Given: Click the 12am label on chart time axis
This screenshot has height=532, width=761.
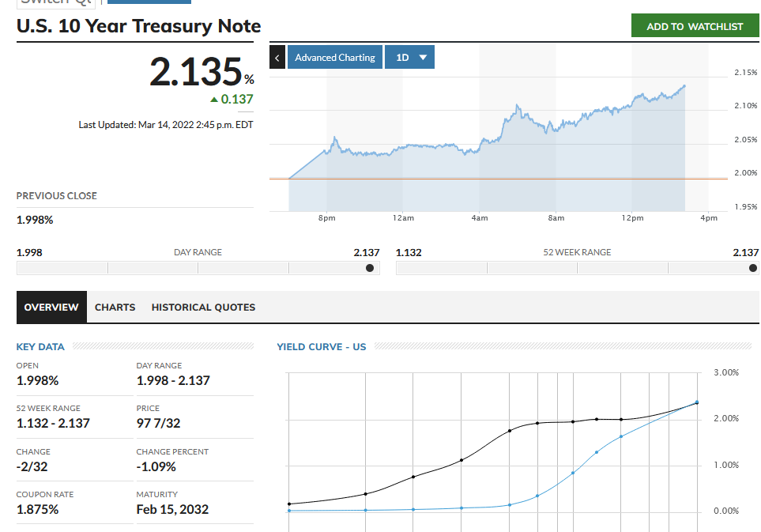Looking at the screenshot, I should 403,218.
